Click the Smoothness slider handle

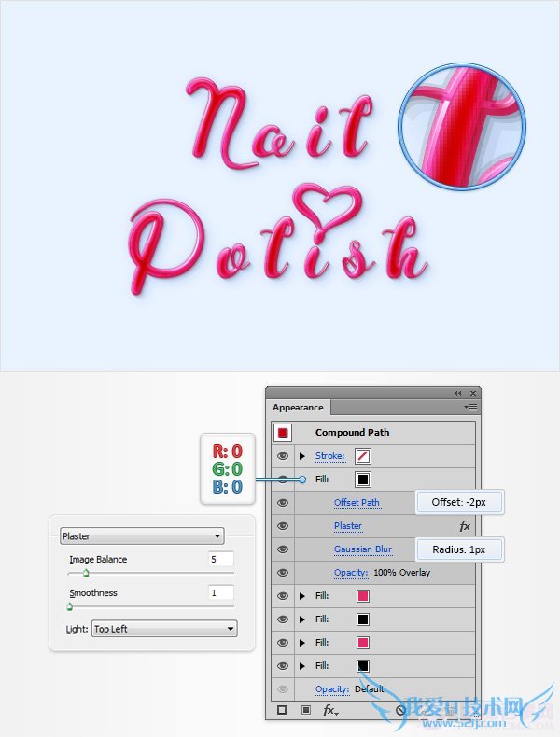(70, 606)
